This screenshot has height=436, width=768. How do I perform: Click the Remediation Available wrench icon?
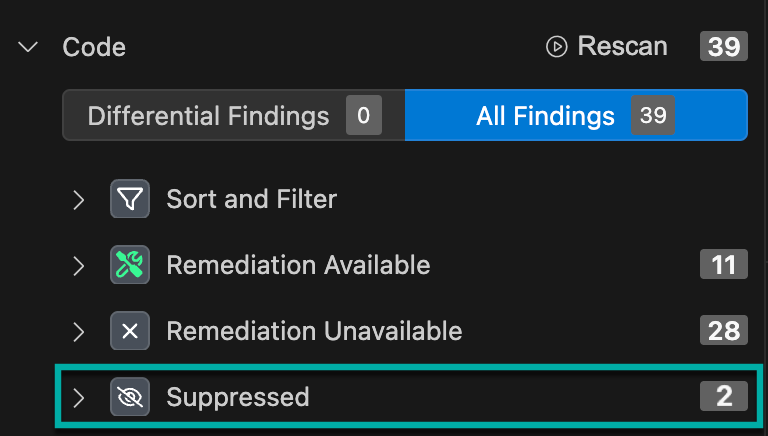coord(129,265)
